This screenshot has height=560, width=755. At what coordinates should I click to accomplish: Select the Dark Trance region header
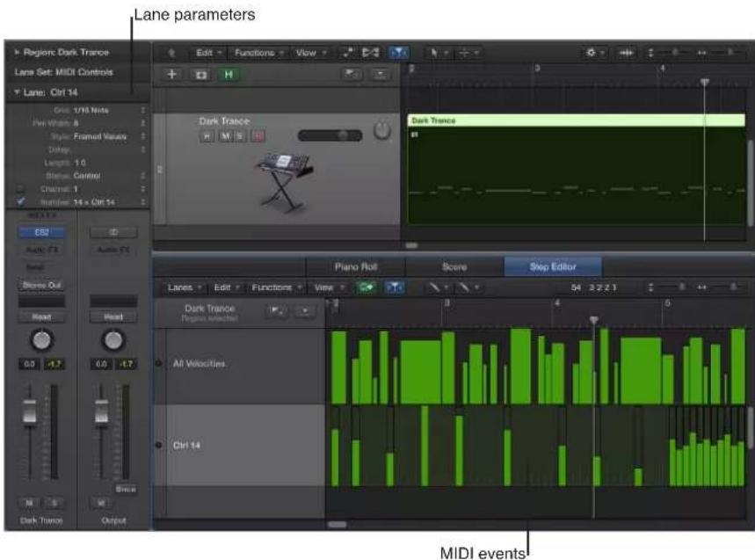click(577, 120)
